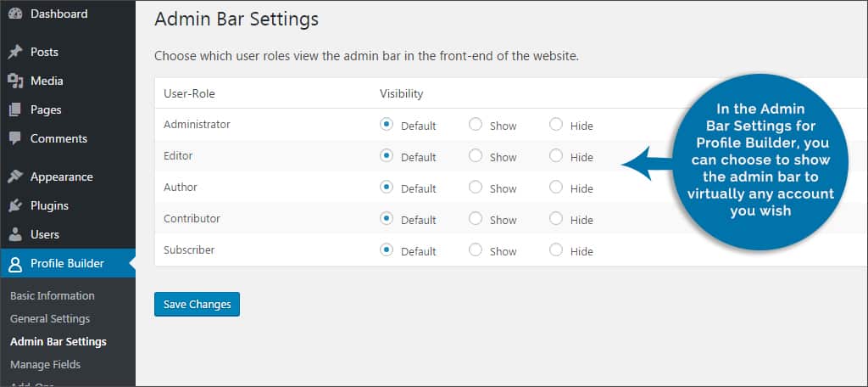Select Show for Subscriber role
Image resolution: width=868 pixels, height=387 pixels.
[x=475, y=250]
